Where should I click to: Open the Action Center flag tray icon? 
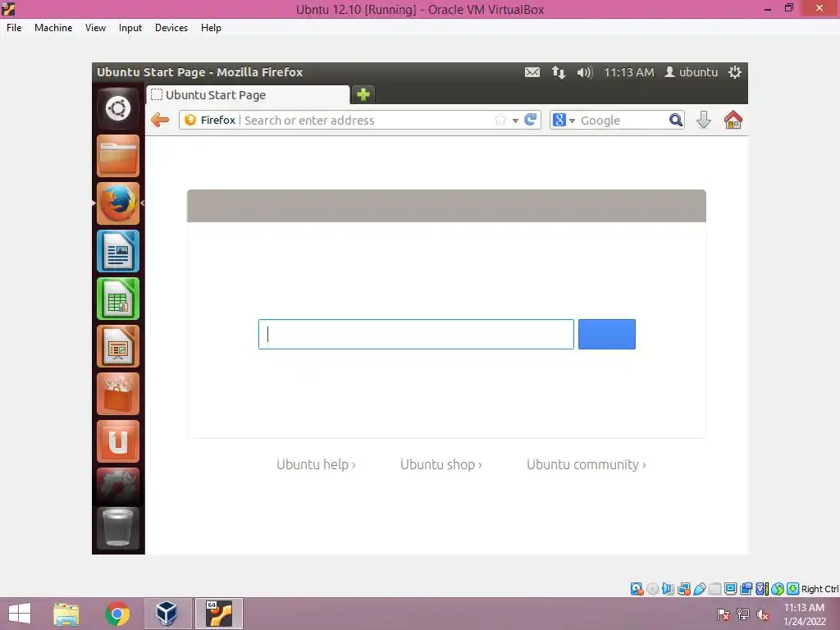click(724, 614)
